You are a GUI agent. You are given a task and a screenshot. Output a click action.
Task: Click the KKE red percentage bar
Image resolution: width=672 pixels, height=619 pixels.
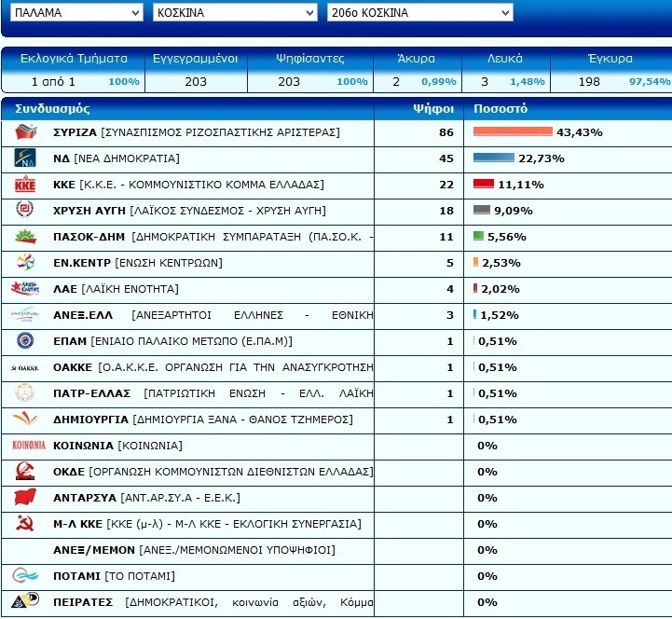[x=484, y=184]
